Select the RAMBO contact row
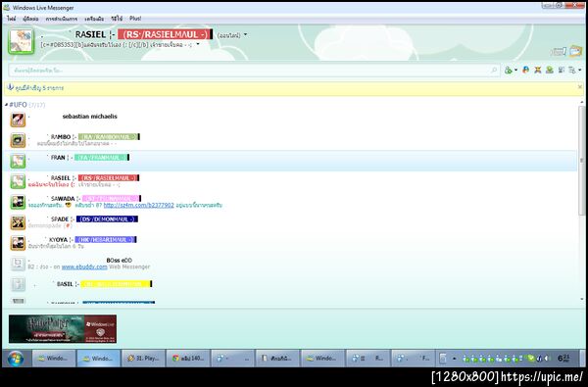Viewport: 588px width, 387px height. [x=289, y=140]
